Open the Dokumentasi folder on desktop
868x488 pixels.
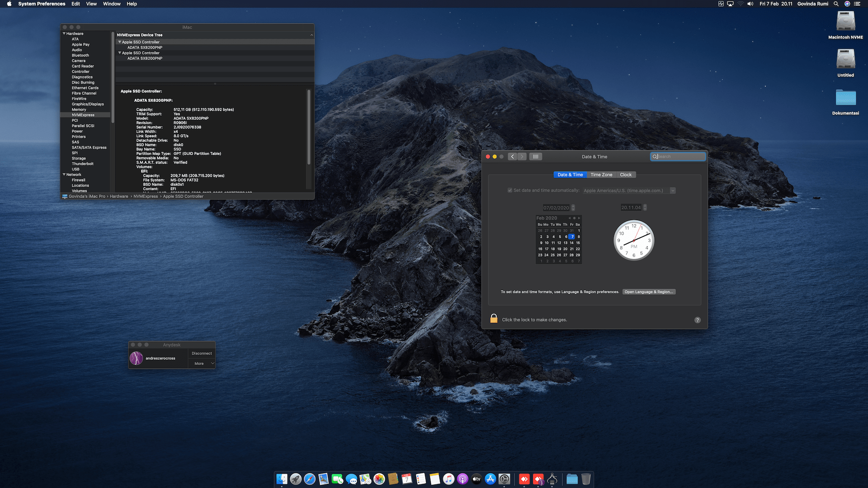[x=845, y=98]
